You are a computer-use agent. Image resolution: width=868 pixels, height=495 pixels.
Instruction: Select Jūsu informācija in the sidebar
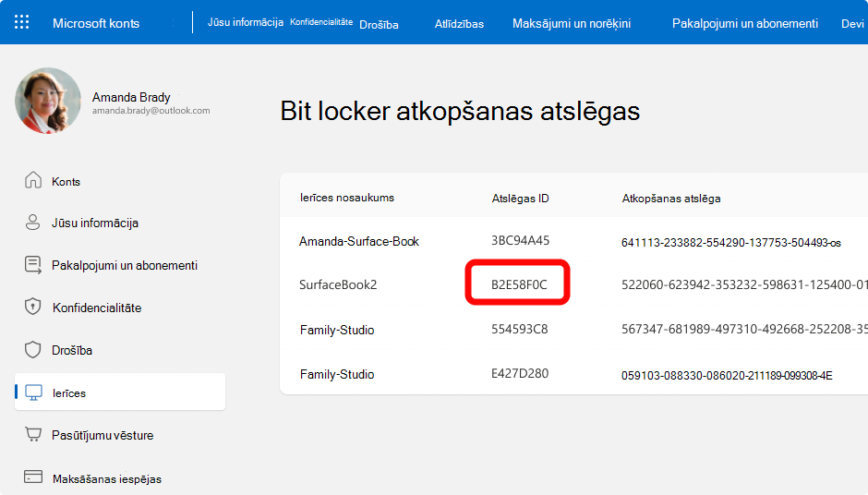tap(95, 223)
